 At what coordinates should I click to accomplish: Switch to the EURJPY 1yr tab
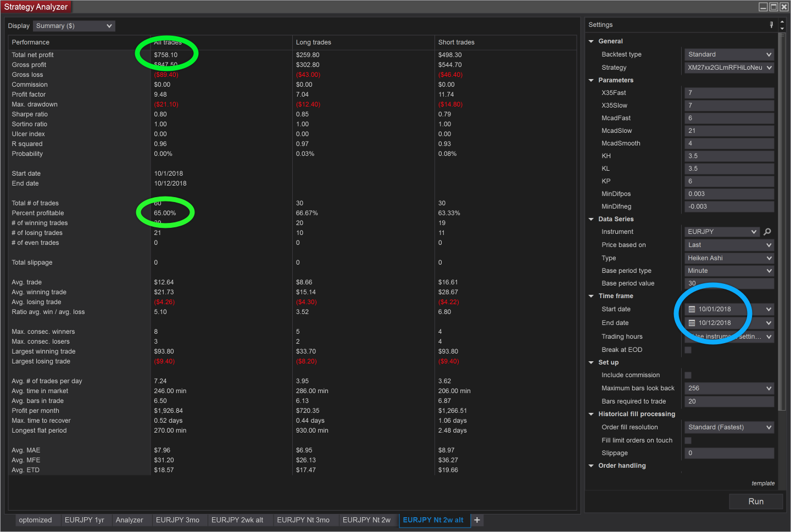point(85,520)
